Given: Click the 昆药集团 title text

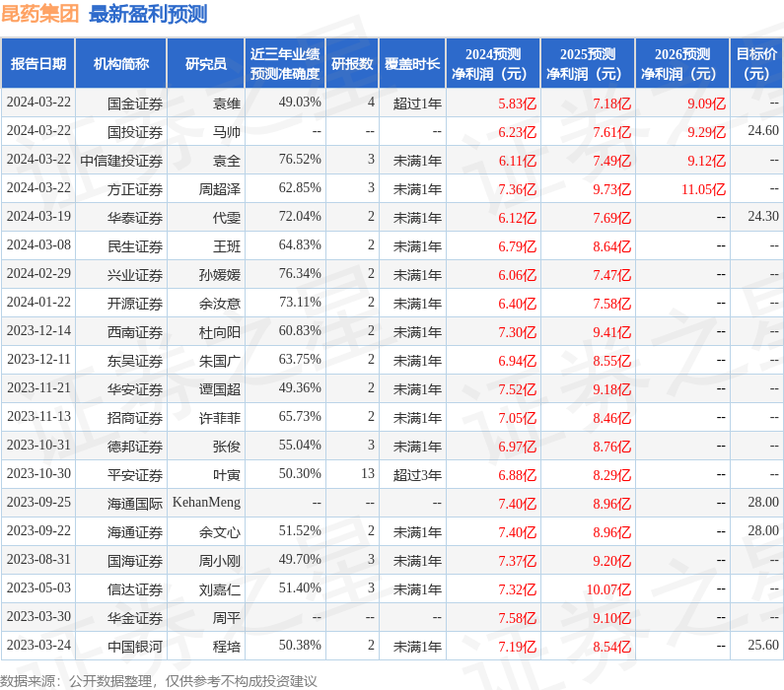Looking at the screenshot, I should coord(40,14).
